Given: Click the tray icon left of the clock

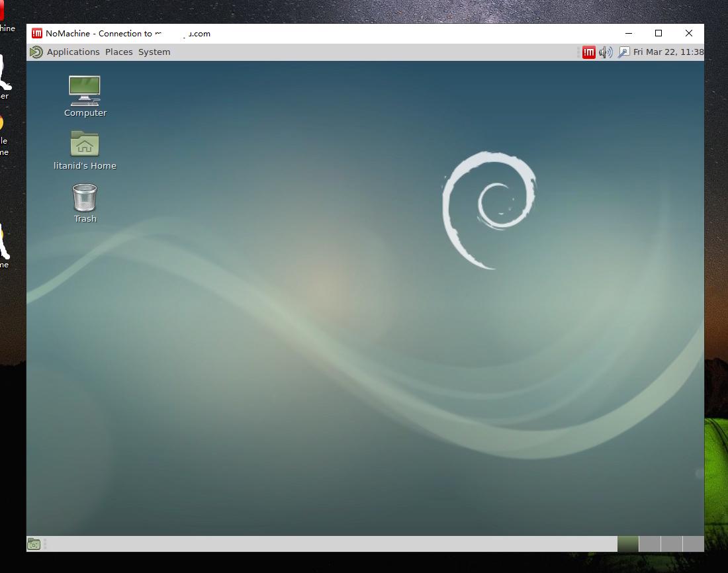Looking at the screenshot, I should tap(623, 52).
